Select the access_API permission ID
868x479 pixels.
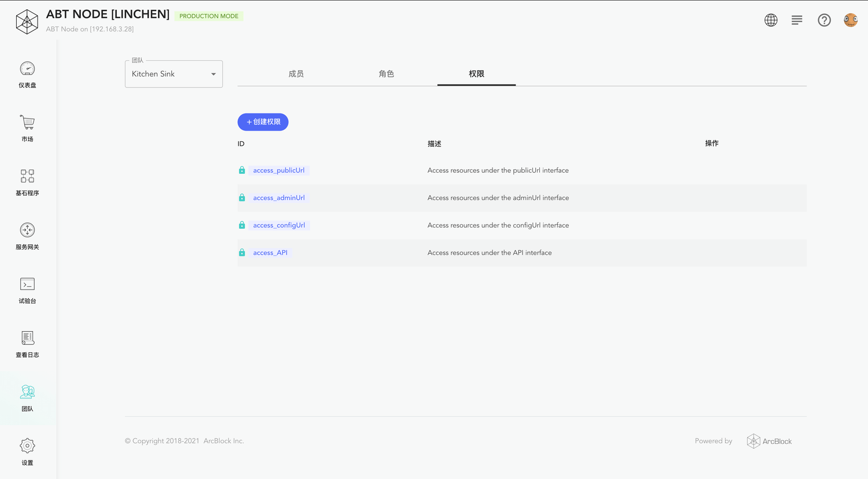(270, 253)
